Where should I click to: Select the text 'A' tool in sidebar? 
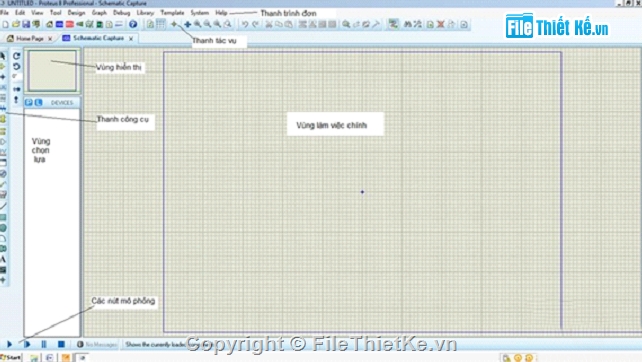tap(3, 259)
